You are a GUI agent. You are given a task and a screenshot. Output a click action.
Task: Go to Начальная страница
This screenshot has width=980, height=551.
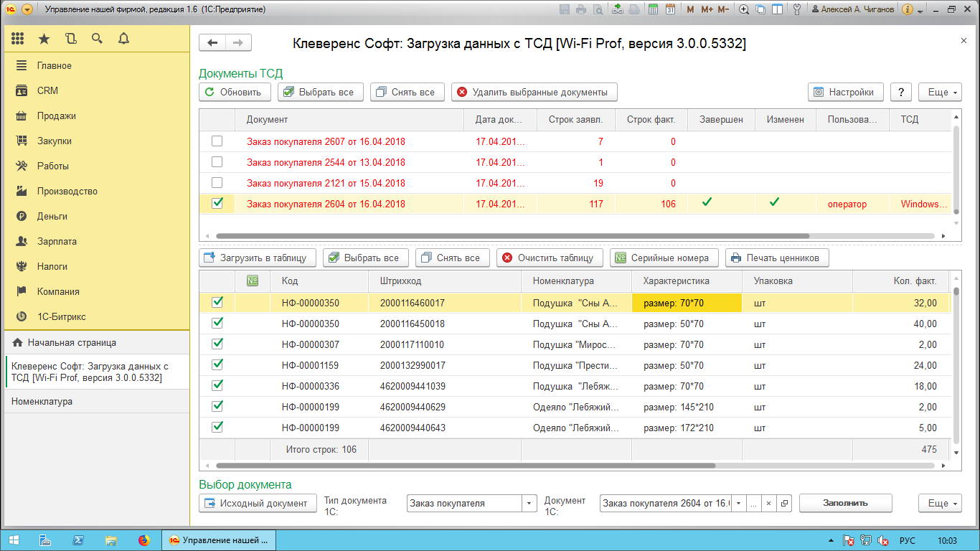(x=97, y=343)
